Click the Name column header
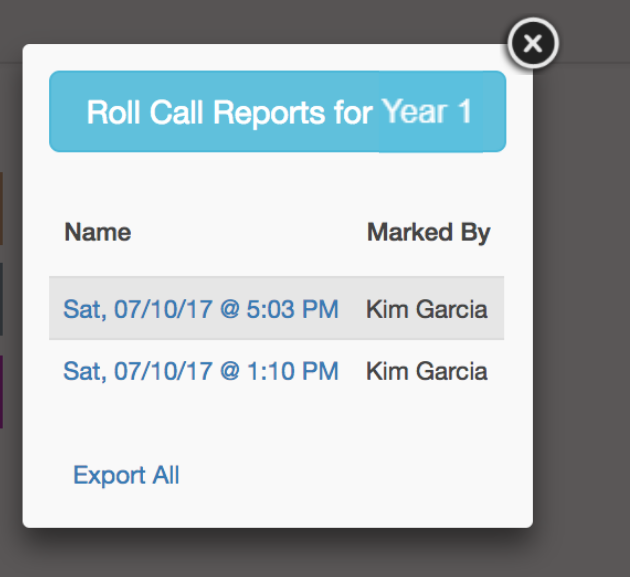 (x=97, y=233)
